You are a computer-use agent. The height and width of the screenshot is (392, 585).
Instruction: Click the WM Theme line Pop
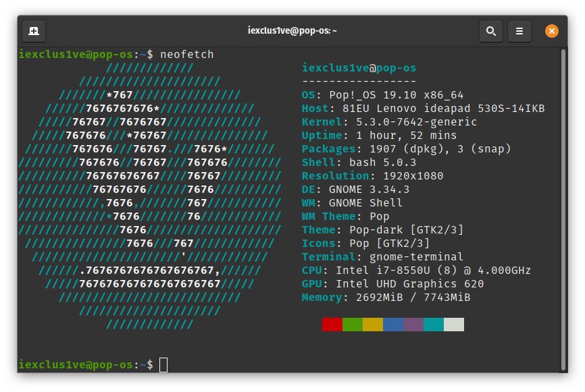(345, 216)
